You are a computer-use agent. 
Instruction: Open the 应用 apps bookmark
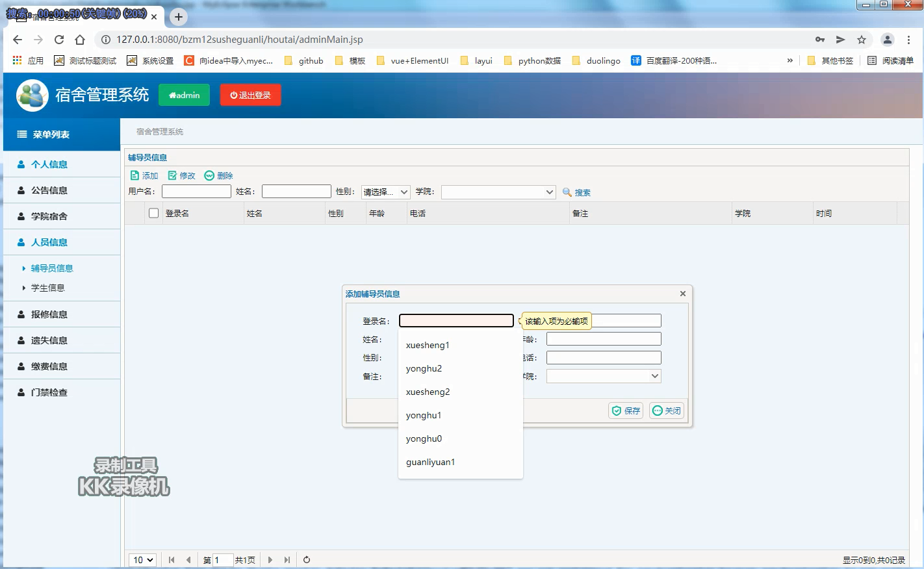pyautogui.click(x=28, y=60)
